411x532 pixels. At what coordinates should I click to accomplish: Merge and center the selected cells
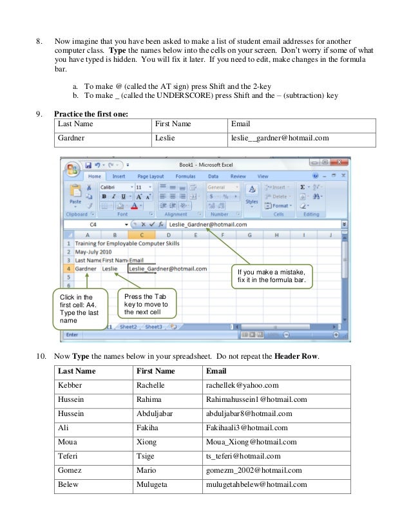pyautogui.click(x=193, y=196)
